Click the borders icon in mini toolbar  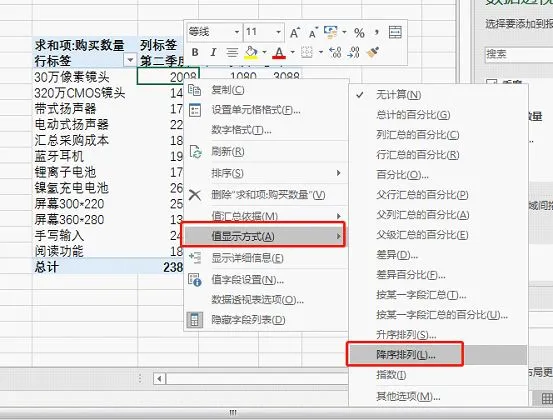click(x=307, y=53)
